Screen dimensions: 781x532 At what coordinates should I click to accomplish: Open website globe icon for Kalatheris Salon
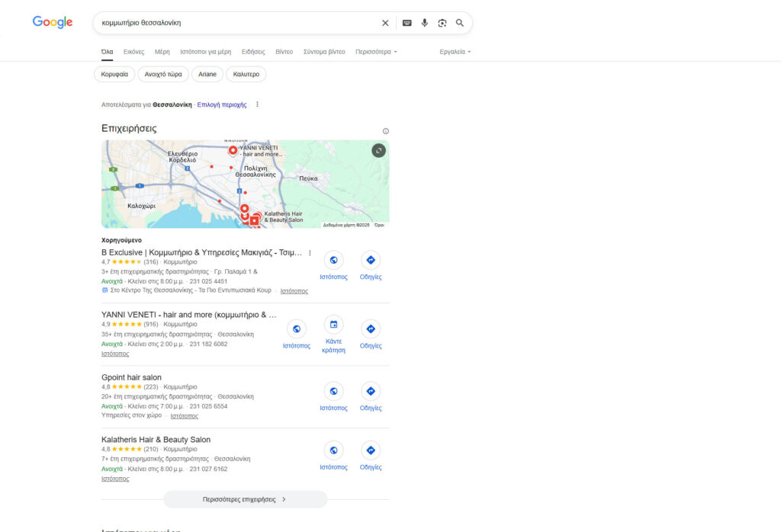[x=333, y=450]
